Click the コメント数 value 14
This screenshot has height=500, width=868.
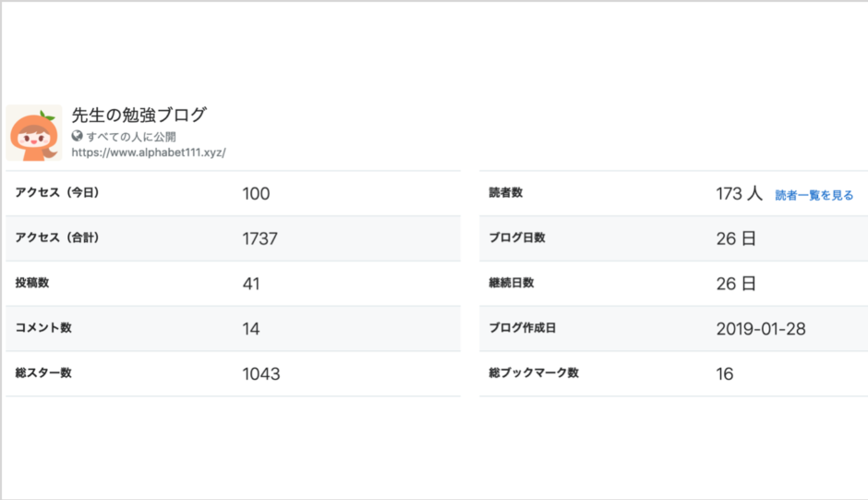pyautogui.click(x=251, y=329)
